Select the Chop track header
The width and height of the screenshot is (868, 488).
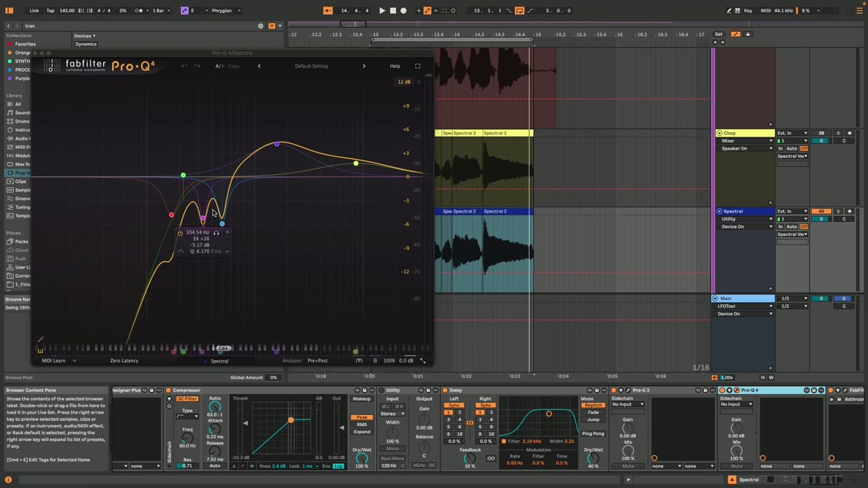(744, 133)
